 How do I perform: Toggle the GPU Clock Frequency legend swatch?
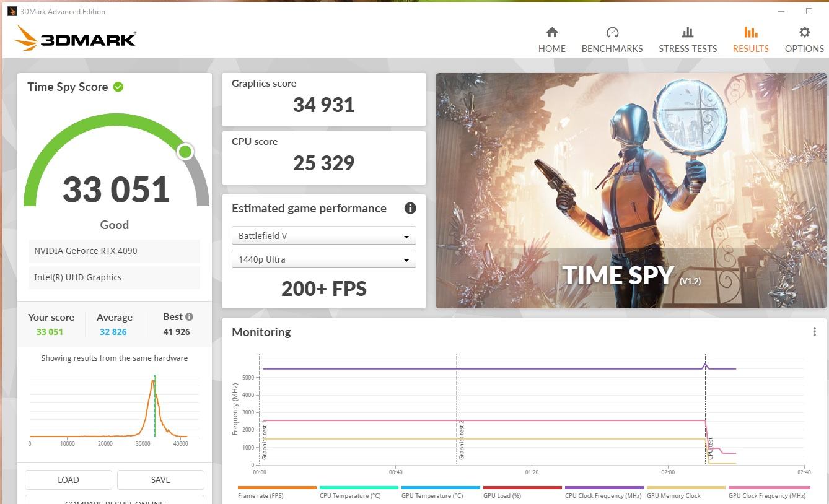tap(769, 488)
